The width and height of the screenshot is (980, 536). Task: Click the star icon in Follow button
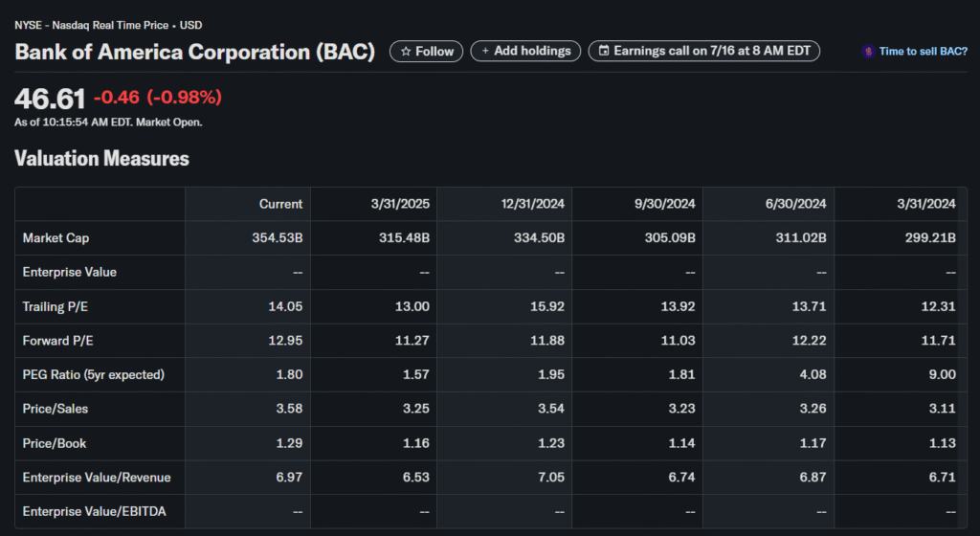point(406,52)
